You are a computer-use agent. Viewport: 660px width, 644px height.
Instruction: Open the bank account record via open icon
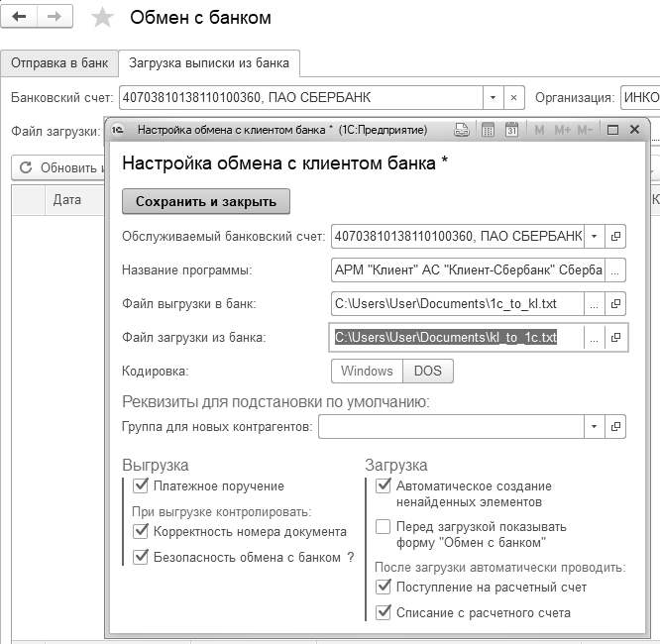click(615, 237)
